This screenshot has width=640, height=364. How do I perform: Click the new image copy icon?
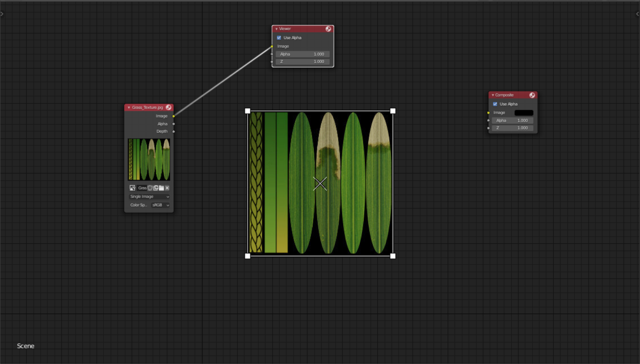pyautogui.click(x=156, y=188)
